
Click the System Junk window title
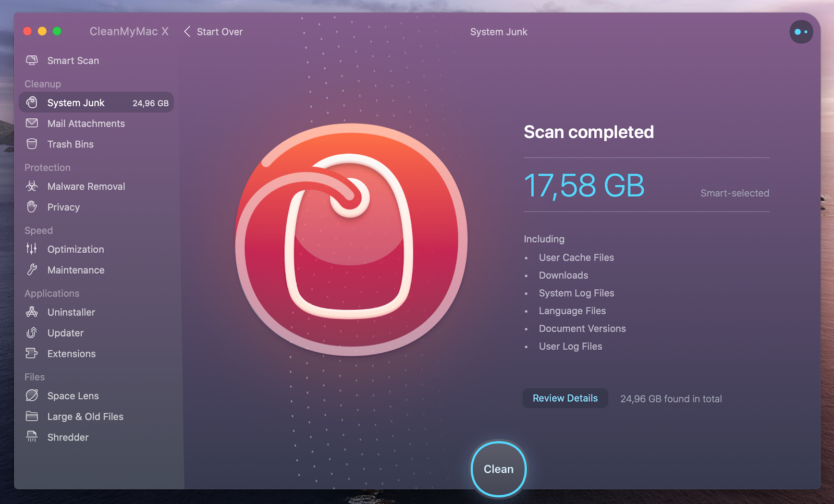coord(499,32)
